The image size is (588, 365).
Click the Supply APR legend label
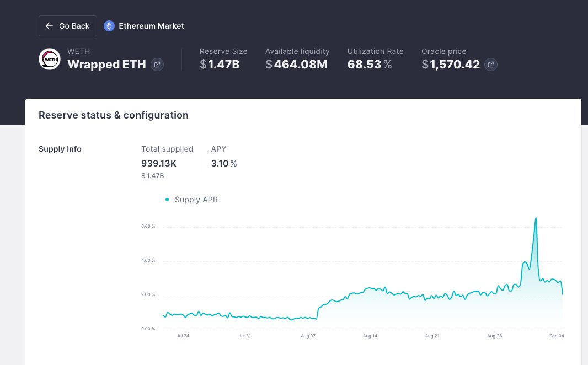(x=196, y=200)
